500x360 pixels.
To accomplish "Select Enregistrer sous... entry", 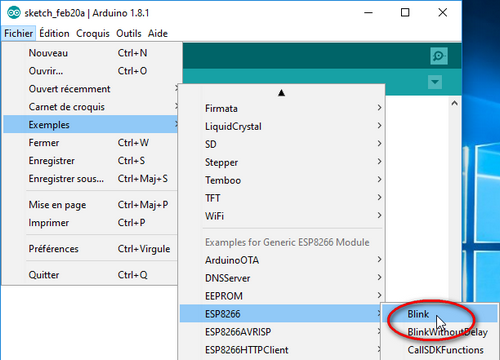I will point(90,179).
